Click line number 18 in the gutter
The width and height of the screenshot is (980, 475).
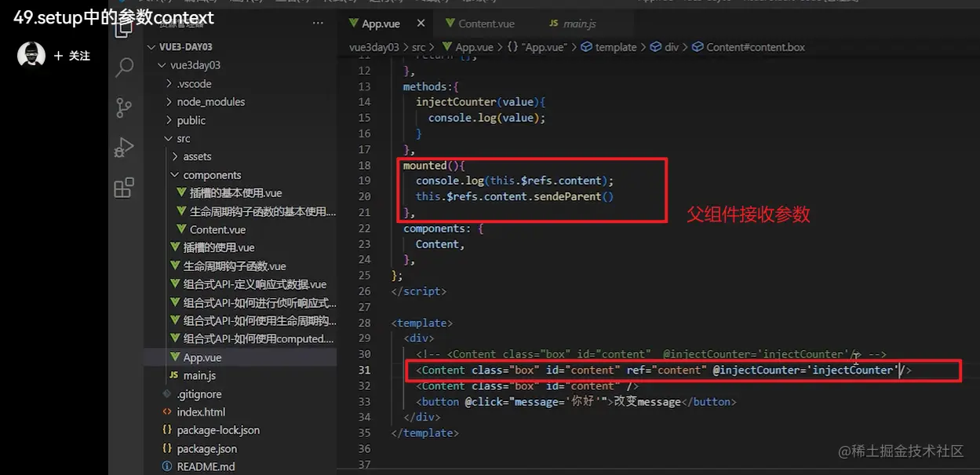point(364,166)
